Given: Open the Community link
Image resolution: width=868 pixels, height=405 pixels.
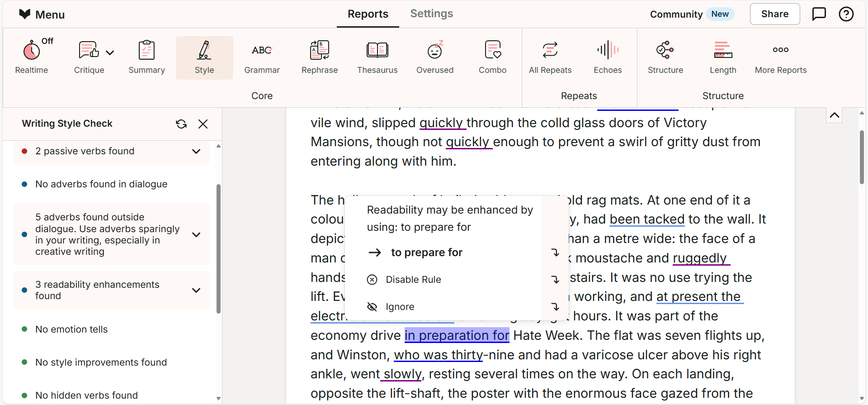Looking at the screenshot, I should (676, 14).
